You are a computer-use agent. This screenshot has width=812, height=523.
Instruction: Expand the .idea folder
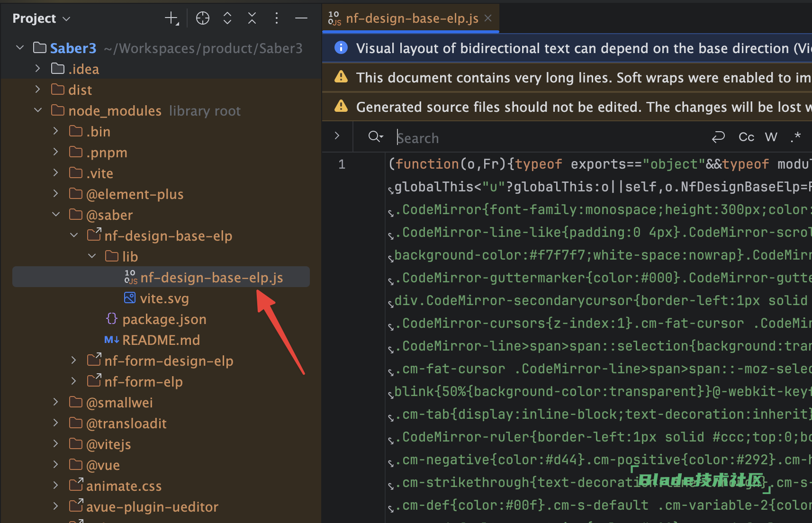(x=38, y=69)
